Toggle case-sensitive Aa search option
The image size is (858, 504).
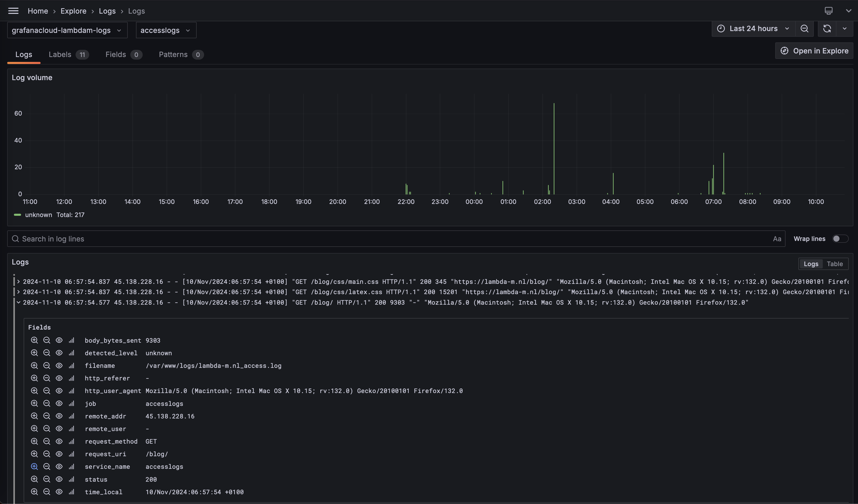click(x=777, y=239)
